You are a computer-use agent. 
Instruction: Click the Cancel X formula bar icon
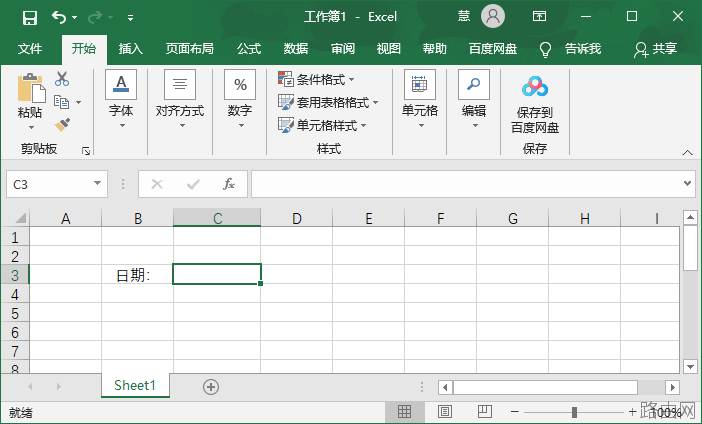pyautogui.click(x=157, y=184)
